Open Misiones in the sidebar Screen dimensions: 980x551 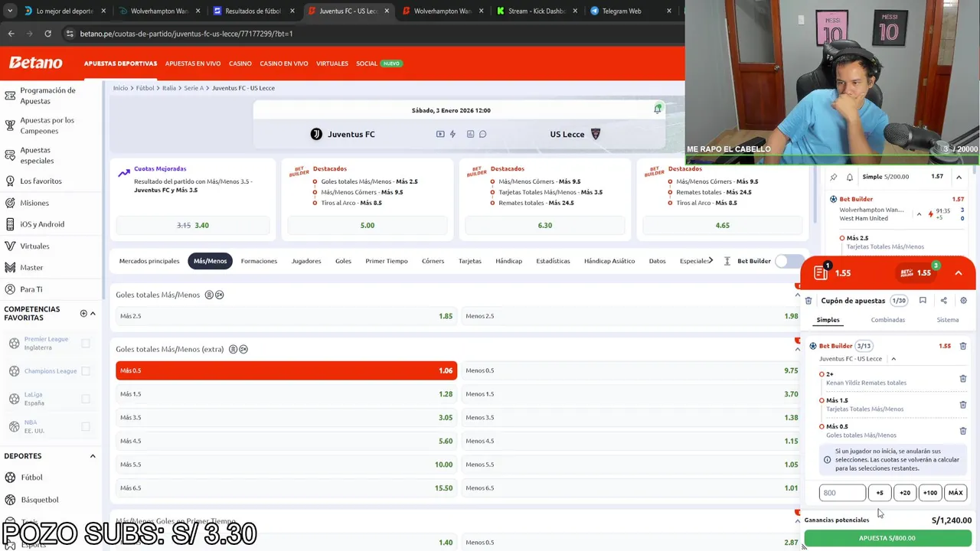pyautogui.click(x=34, y=203)
